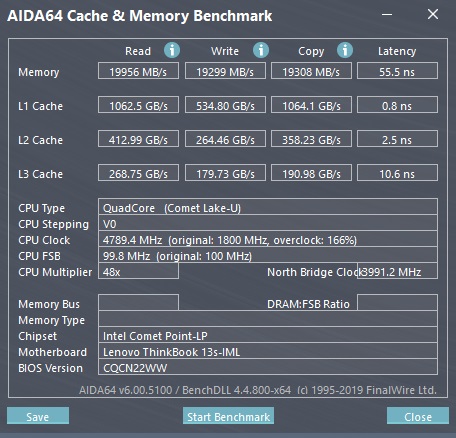This screenshot has height=438, width=456.
Task: Click the info icon next to Read
Action: [172, 50]
